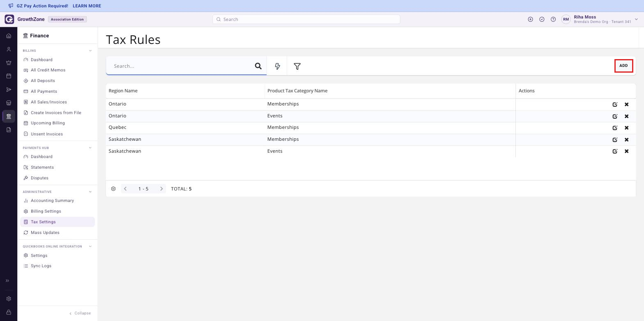Open the Home icon in left rail

point(9,36)
